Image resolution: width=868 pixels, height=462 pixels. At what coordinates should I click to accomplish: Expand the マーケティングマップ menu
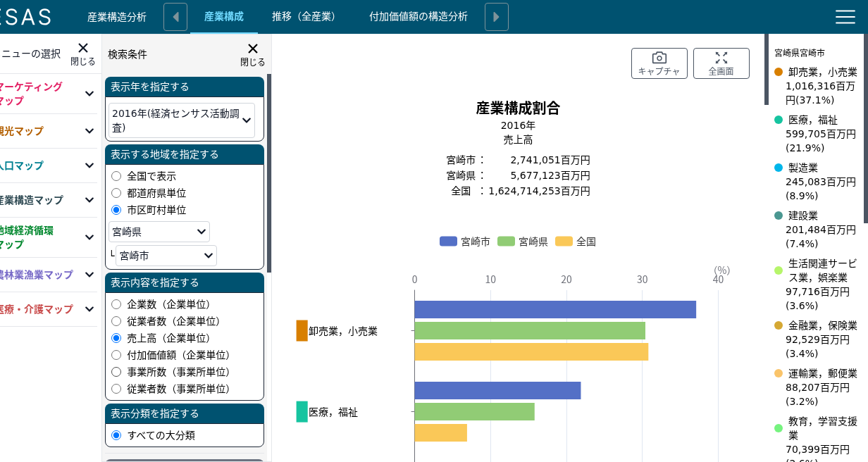coord(49,94)
